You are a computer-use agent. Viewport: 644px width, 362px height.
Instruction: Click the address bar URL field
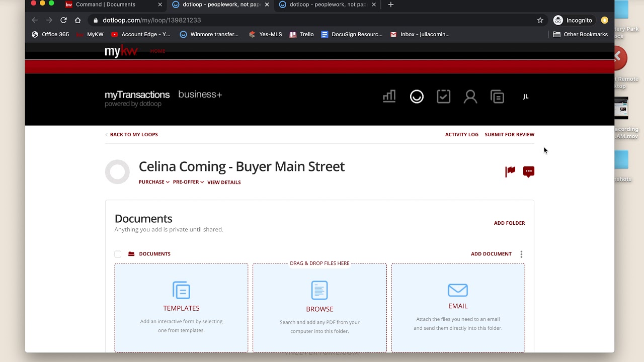coord(312,20)
